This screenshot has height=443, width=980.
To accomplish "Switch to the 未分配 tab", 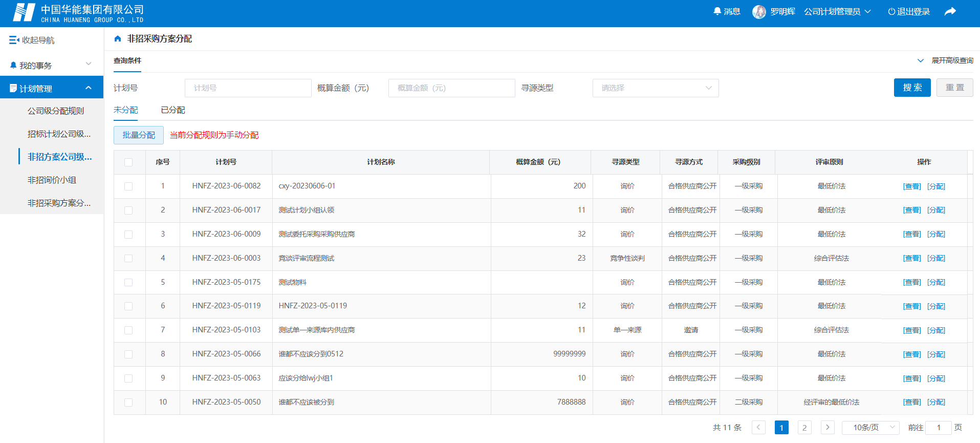I will coord(126,110).
